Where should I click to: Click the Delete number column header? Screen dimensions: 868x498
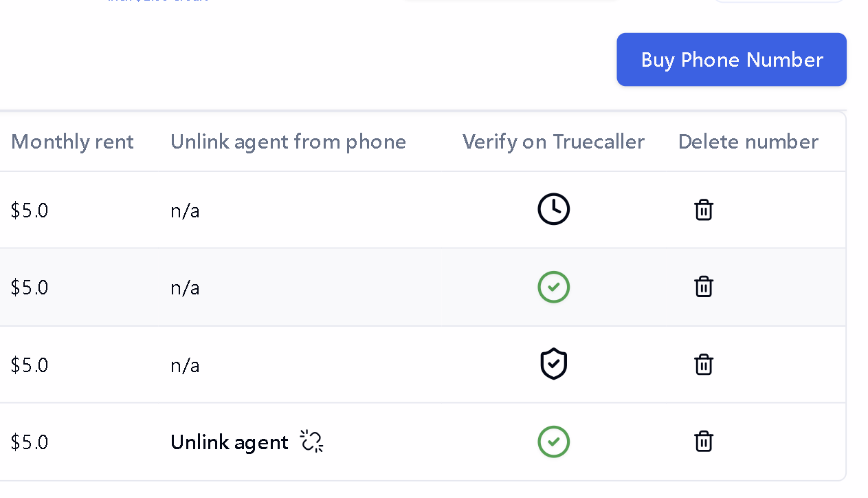[748, 142]
